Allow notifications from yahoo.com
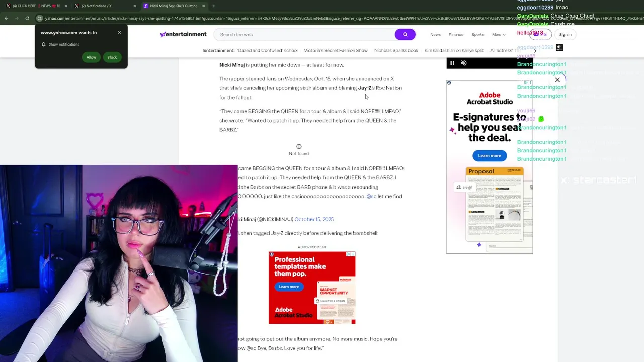The width and height of the screenshot is (644, 362). tap(91, 57)
